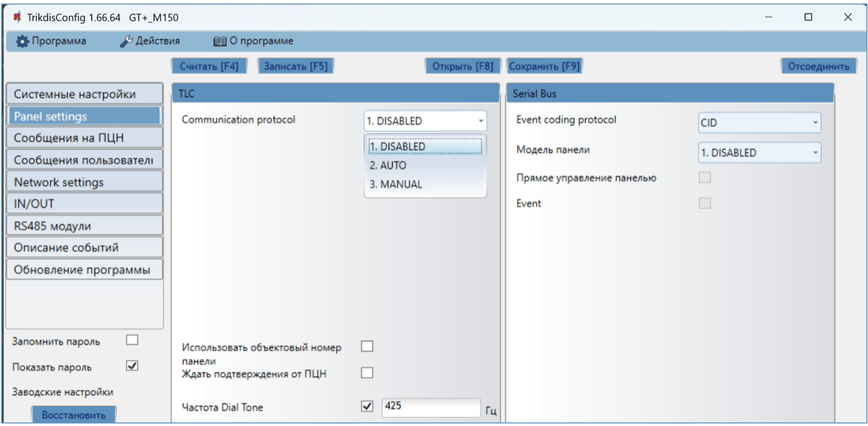Click the gear icon beside Программа
Image resolution: width=868 pixels, height=426 pixels.
22,41
